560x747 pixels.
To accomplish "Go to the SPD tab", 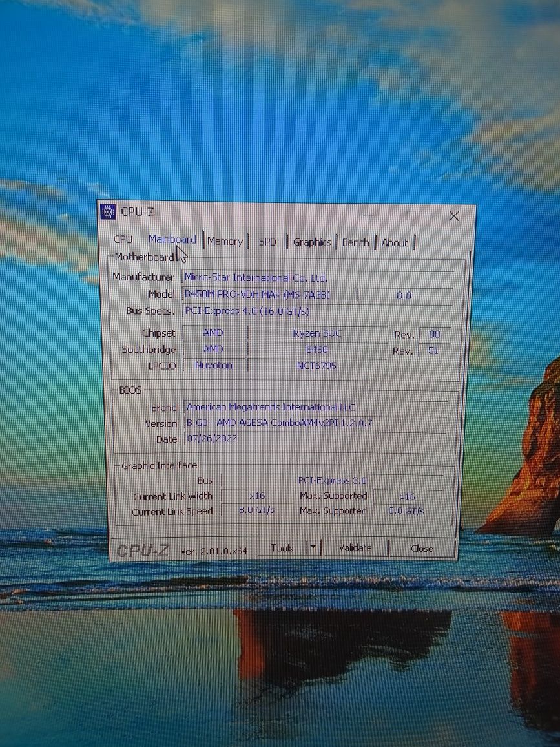I will coord(267,242).
